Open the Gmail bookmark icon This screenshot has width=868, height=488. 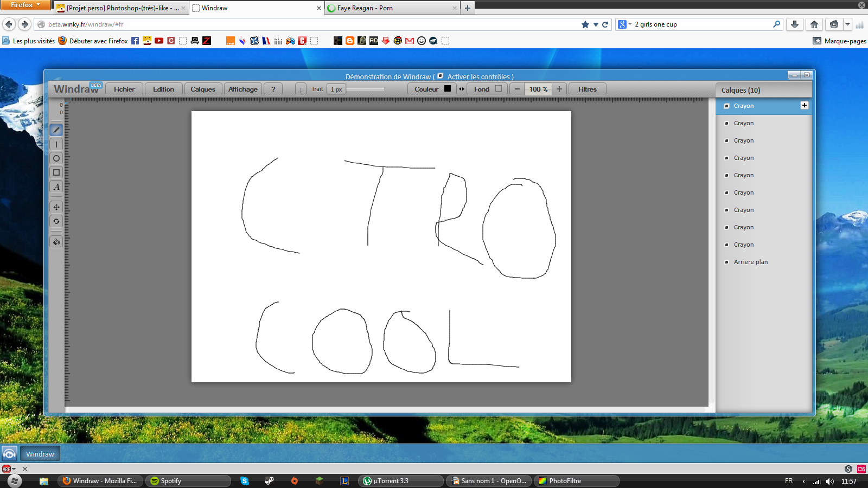(x=410, y=41)
